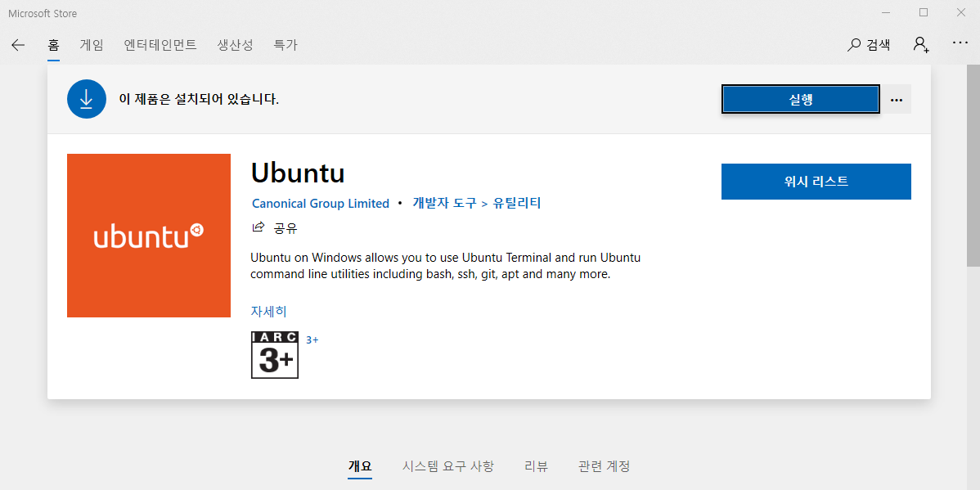Viewport: 980px width, 490px height.
Task: Open the Canonical Group Limited publisher link
Action: [x=321, y=203]
